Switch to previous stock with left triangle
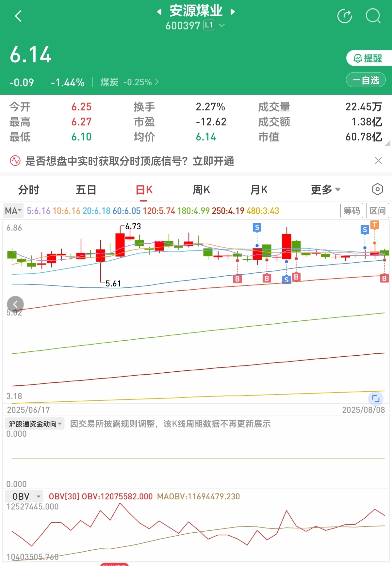Image resolution: width=392 pixels, height=566 pixels. point(159,12)
